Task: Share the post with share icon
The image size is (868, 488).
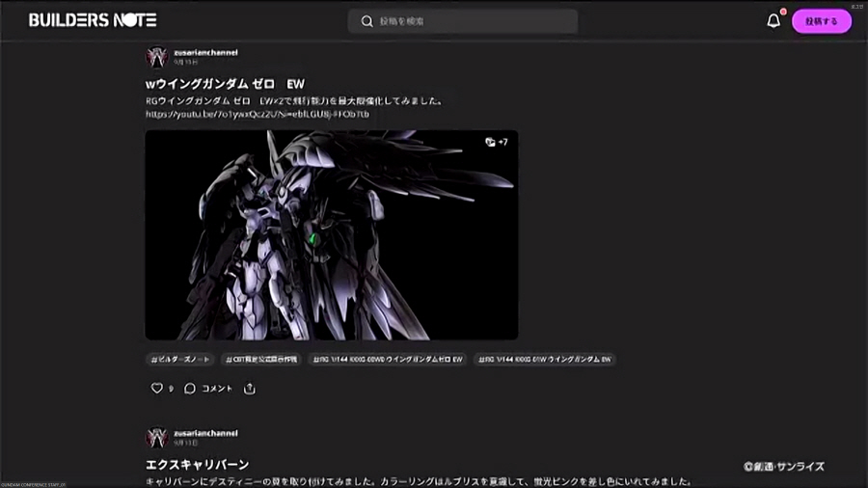Action: tap(250, 389)
